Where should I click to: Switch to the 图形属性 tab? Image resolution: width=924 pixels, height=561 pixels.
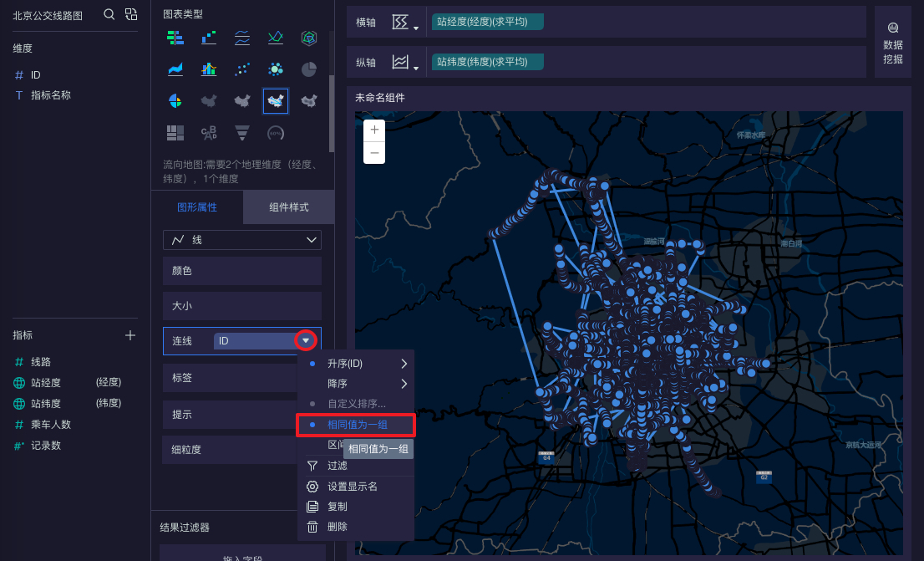197,207
